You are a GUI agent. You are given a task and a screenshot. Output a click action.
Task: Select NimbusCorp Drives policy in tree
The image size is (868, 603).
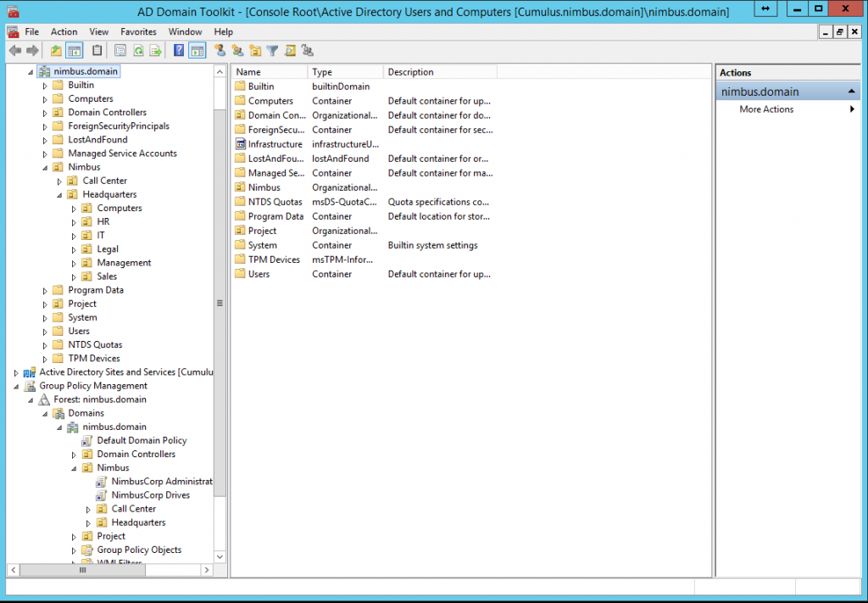[x=151, y=495]
